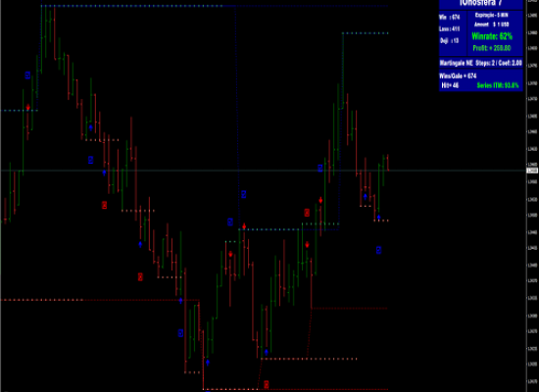Image resolution: width=539 pixels, height=392 pixels.
Task: Click the leftmost blue square signal marker
Action: (x=27, y=74)
